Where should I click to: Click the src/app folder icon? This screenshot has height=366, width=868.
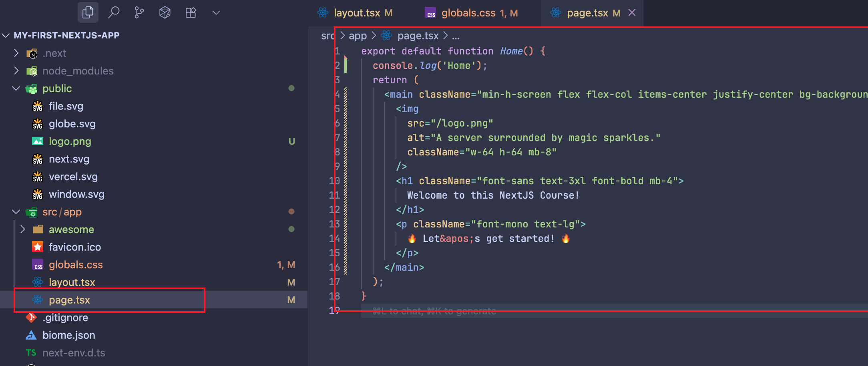pyautogui.click(x=32, y=212)
